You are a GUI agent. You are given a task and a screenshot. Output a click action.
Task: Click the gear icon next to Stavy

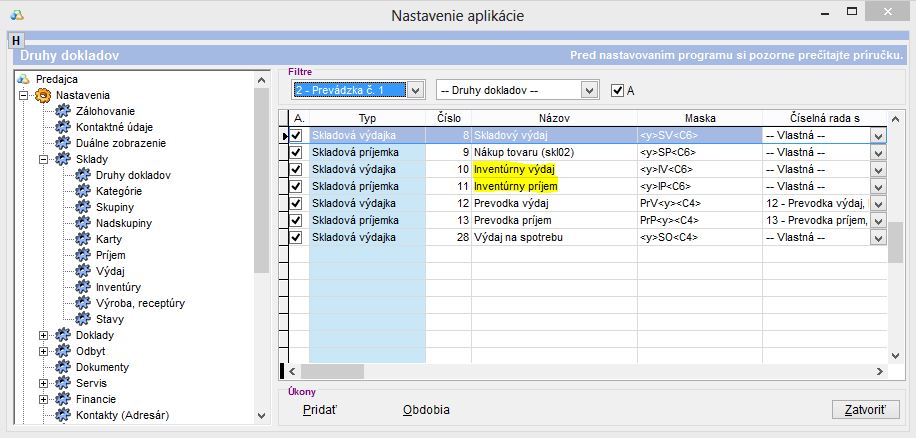83,319
